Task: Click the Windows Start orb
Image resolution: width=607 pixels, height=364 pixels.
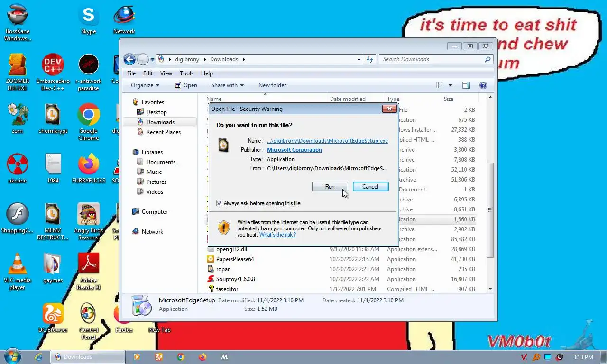Action: 12,356
